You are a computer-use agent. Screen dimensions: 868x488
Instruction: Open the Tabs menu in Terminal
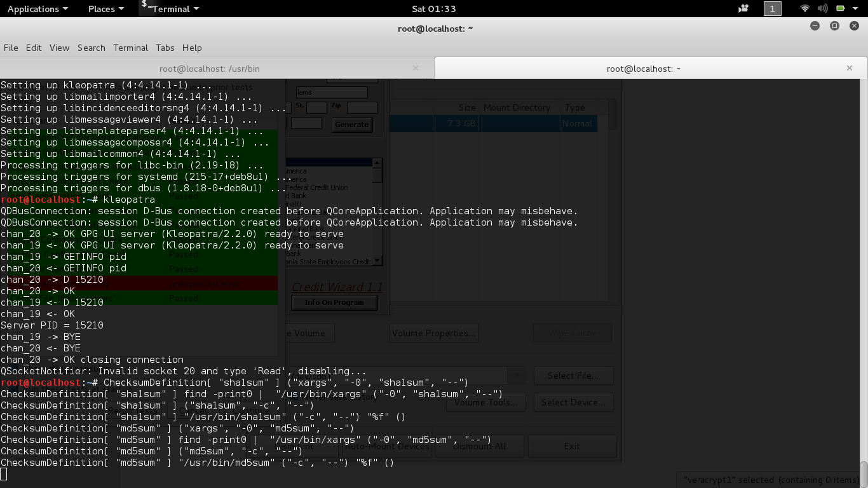tap(165, 48)
